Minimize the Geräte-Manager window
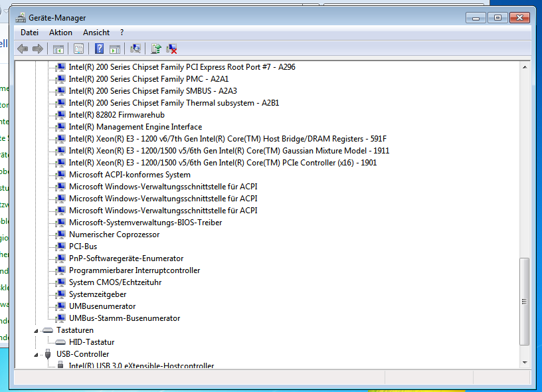The width and height of the screenshot is (542, 392). (x=476, y=18)
